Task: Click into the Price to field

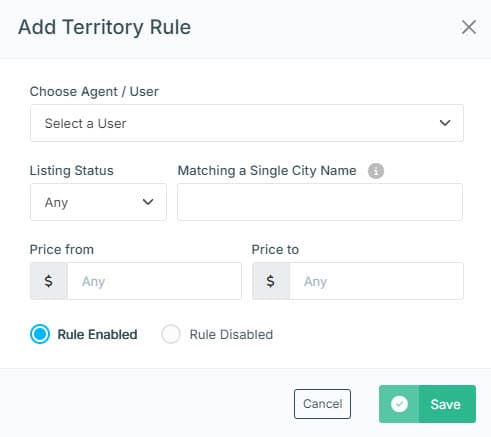Action: (x=376, y=281)
